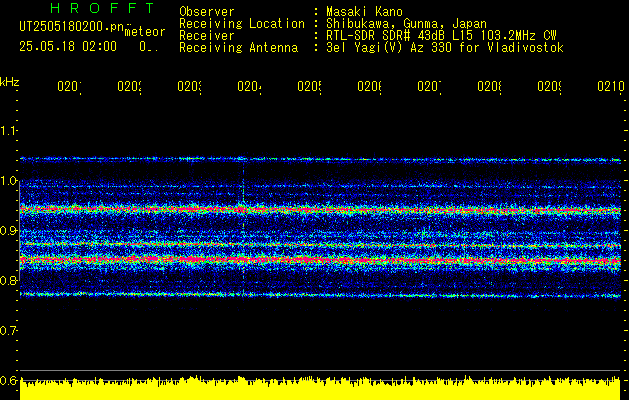The height and width of the screenshot is (400, 629).
Task: Click the topmost thin spectral line near 1.05 kHz
Action: pyautogui.click(x=320, y=160)
